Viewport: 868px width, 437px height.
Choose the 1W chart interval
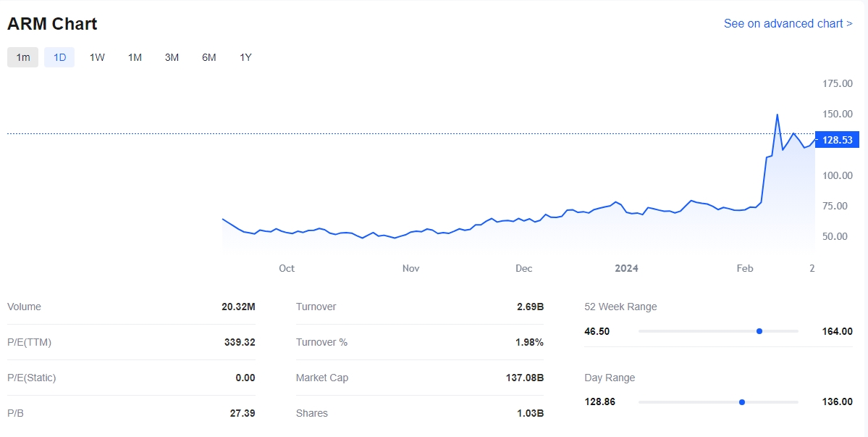(97, 57)
